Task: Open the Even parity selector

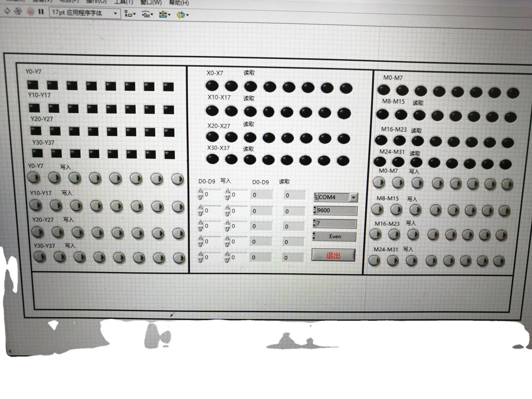Action: pyautogui.click(x=335, y=237)
